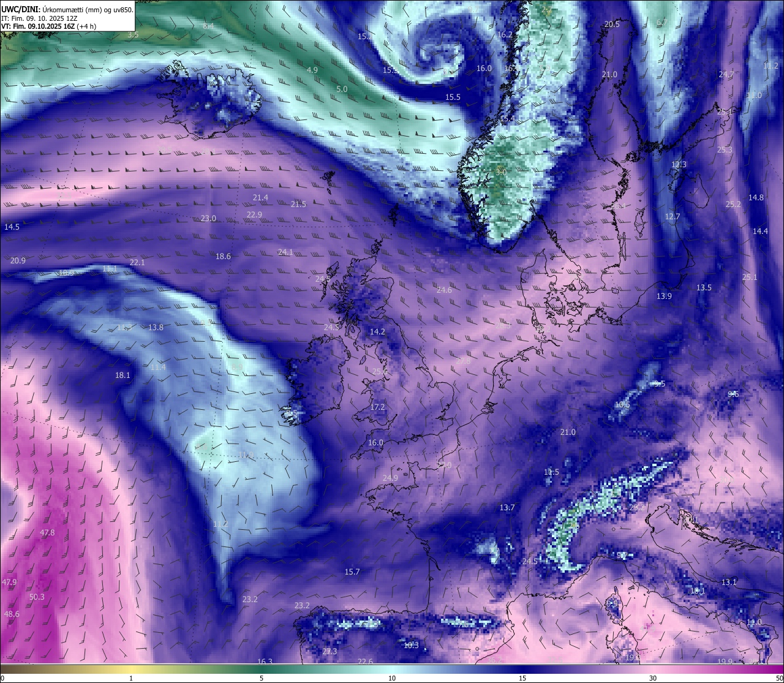Click the 14.2 value over Britain
Screen dimensions: 784x683
[377, 331]
